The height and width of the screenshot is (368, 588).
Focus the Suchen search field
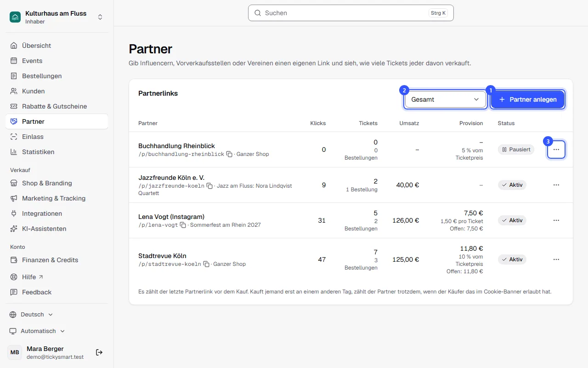[351, 13]
